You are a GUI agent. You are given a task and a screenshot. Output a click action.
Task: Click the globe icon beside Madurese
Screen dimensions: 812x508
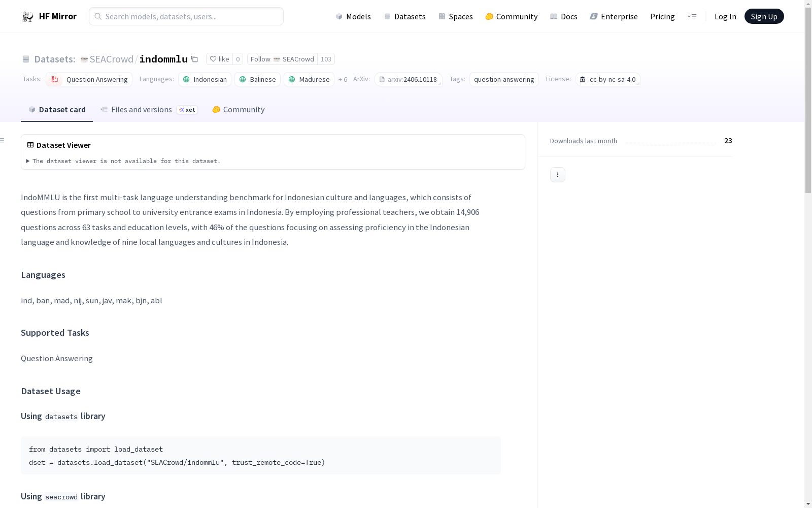[x=292, y=79]
